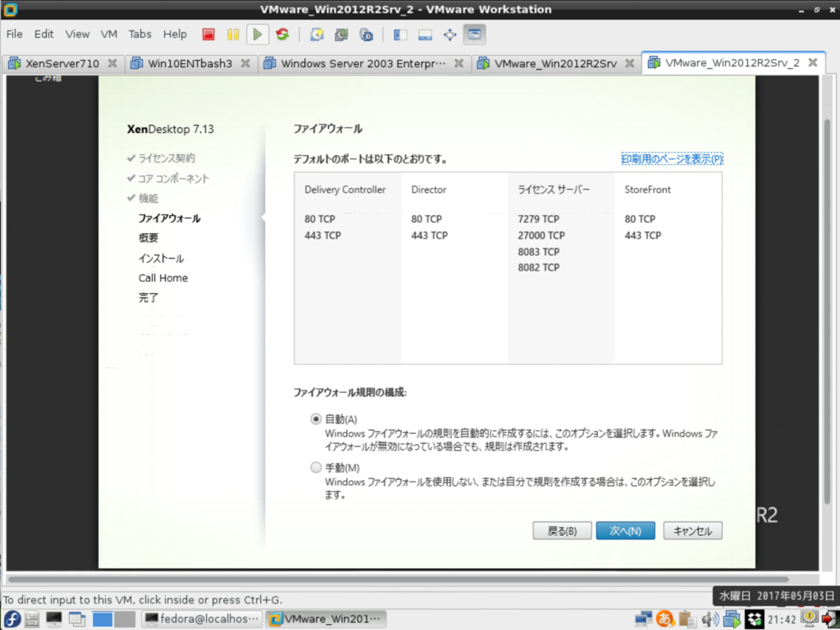Viewport: 840px width, 630px height.
Task: Click the Dropbox tray icon
Action: pos(755,619)
